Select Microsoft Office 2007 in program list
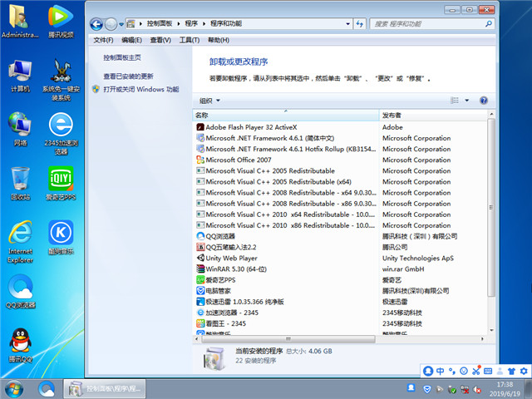 [239, 160]
